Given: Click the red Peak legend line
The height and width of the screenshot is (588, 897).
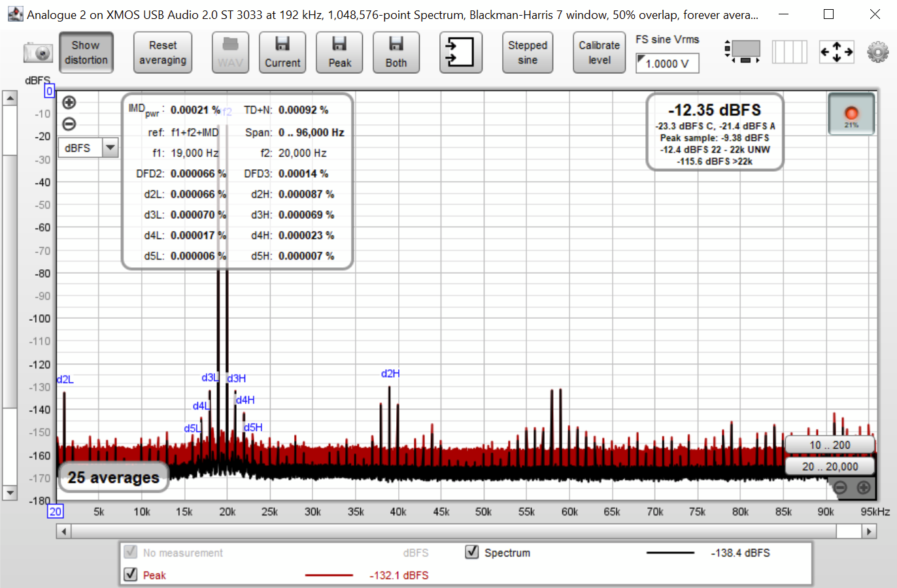Looking at the screenshot, I should (x=329, y=575).
